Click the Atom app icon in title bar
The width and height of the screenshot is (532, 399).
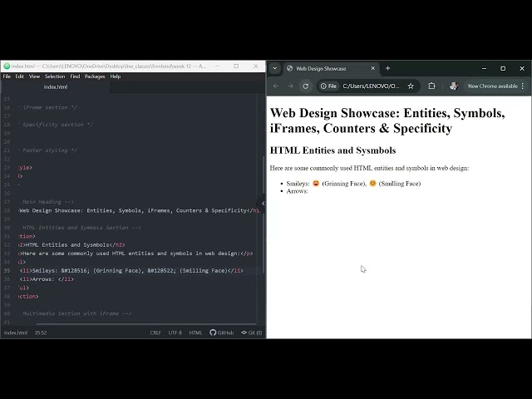coord(7,66)
